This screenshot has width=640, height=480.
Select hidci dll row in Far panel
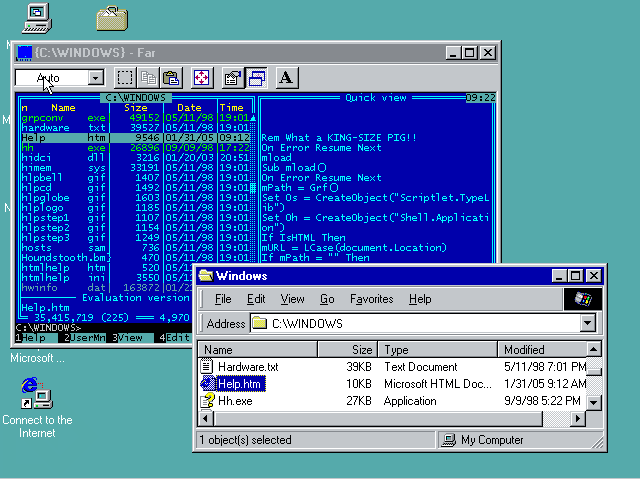(136, 158)
